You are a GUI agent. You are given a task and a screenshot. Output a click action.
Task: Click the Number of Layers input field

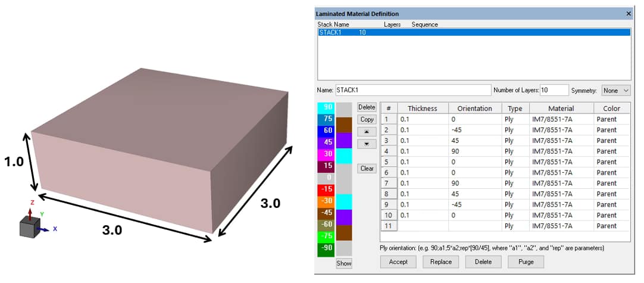pyautogui.click(x=554, y=91)
